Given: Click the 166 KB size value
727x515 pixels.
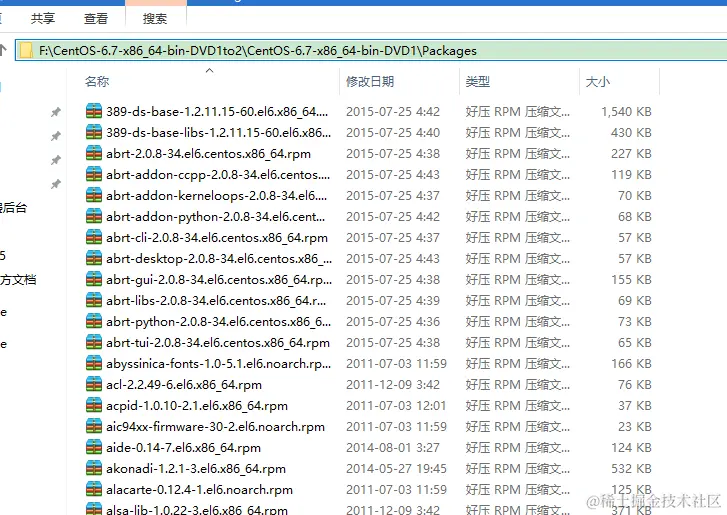Looking at the screenshot, I should [631, 363].
